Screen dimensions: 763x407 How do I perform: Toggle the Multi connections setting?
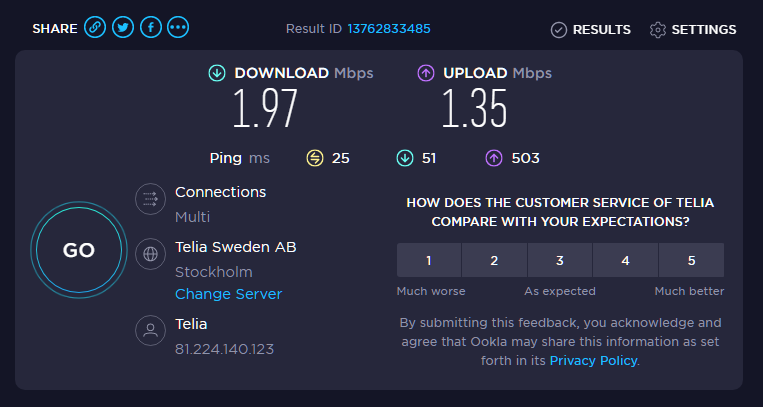[x=192, y=217]
